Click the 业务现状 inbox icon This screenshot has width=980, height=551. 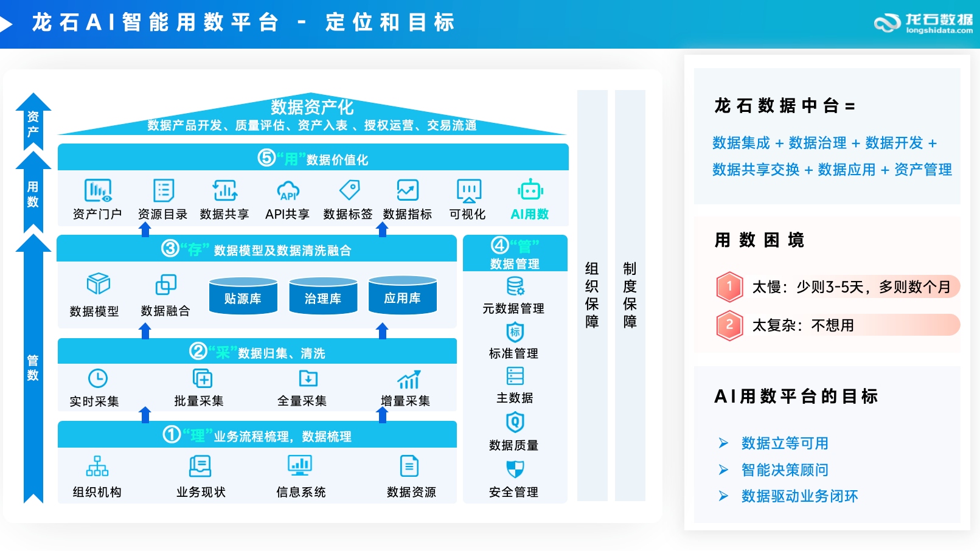(x=200, y=466)
